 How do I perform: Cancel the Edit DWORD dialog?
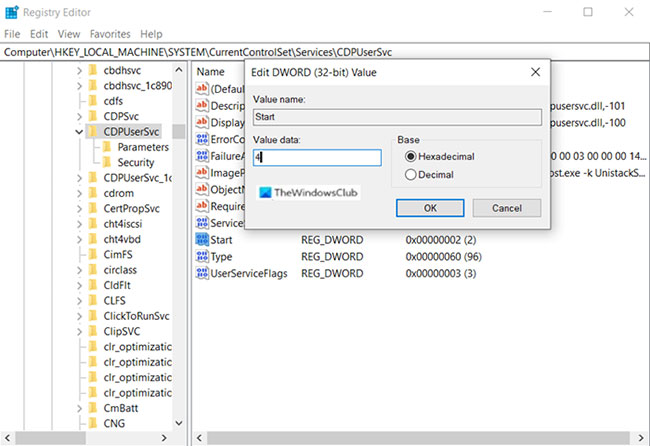pos(506,208)
